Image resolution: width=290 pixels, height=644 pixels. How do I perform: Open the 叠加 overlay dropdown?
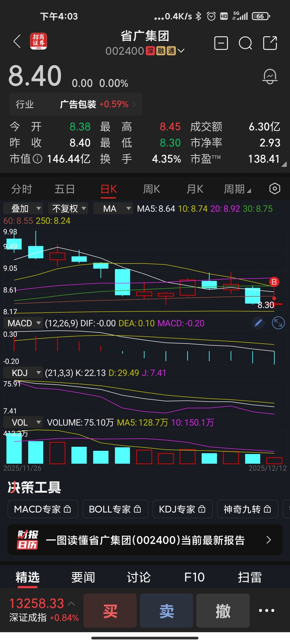pyautogui.click(x=23, y=208)
